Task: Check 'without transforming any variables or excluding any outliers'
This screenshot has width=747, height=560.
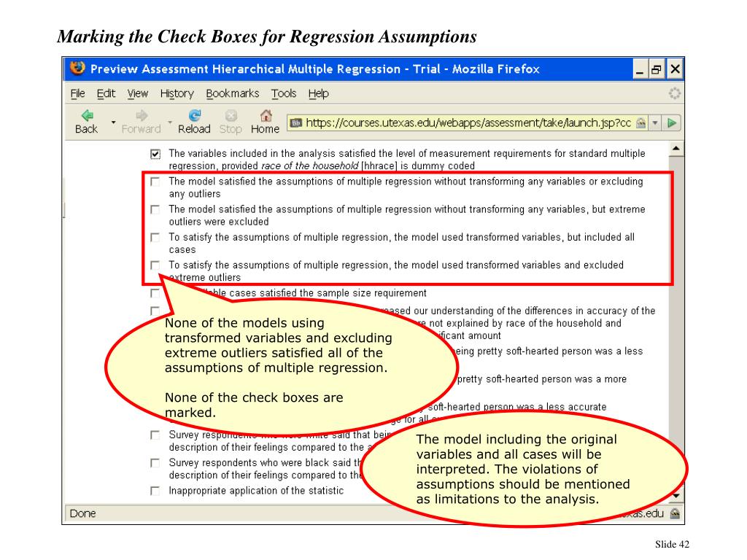Action: tap(155, 182)
